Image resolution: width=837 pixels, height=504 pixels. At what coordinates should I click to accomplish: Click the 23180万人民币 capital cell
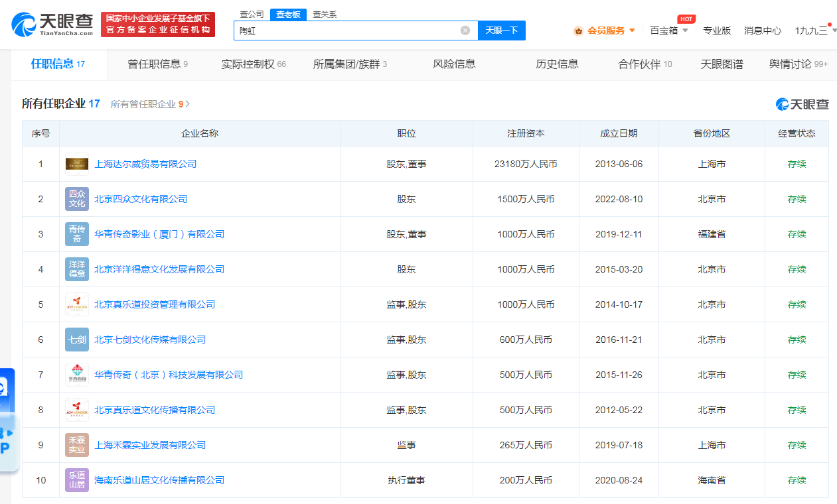[526, 164]
